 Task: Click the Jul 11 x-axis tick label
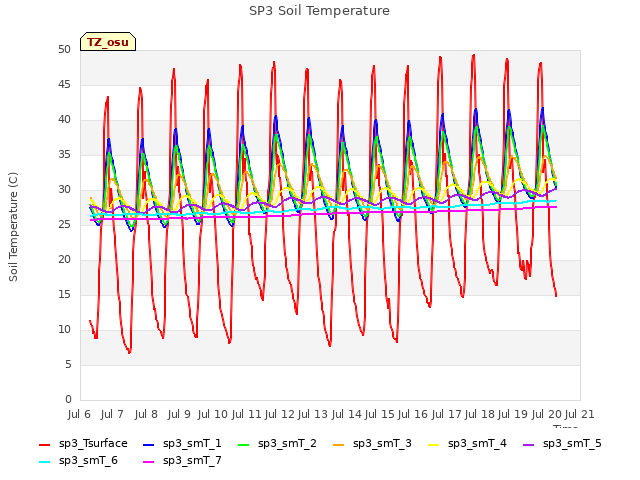(247, 415)
